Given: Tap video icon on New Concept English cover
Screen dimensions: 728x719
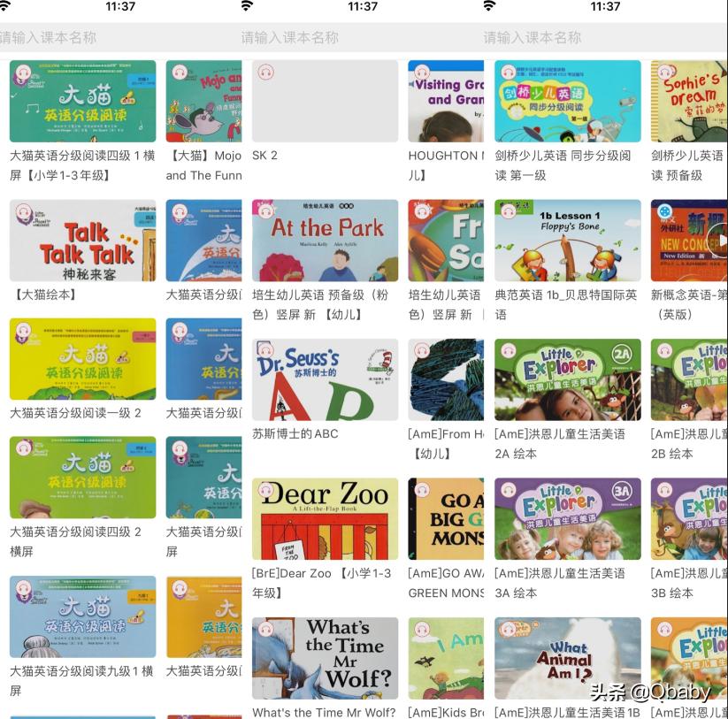Looking at the screenshot, I should (664, 211).
